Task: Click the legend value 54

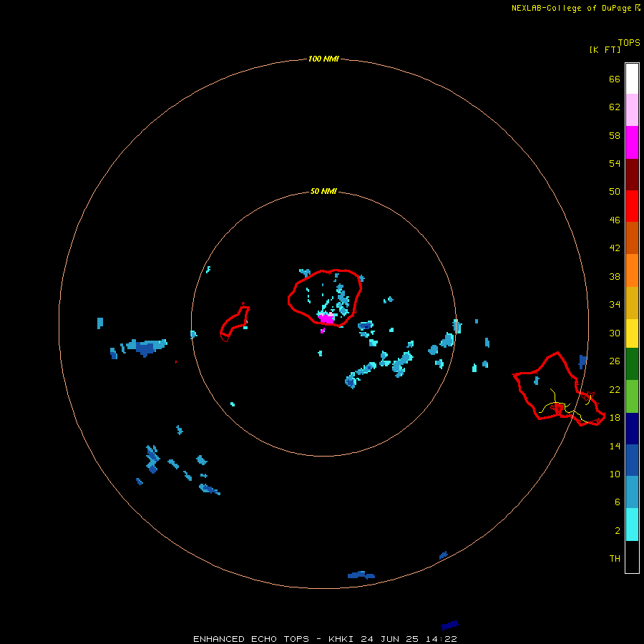Action: [x=615, y=163]
